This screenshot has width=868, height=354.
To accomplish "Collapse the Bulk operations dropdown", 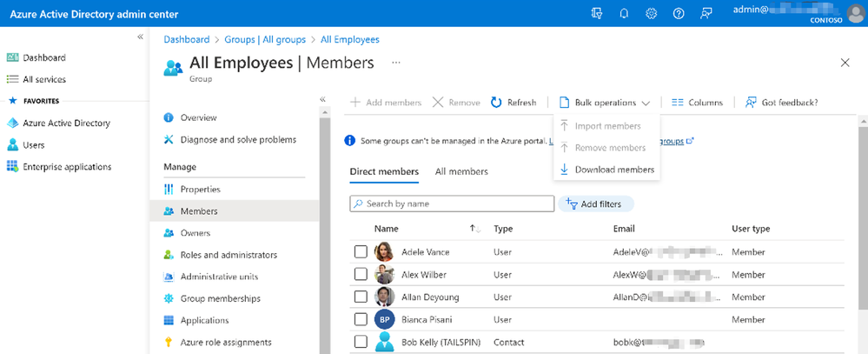I will click(x=604, y=103).
